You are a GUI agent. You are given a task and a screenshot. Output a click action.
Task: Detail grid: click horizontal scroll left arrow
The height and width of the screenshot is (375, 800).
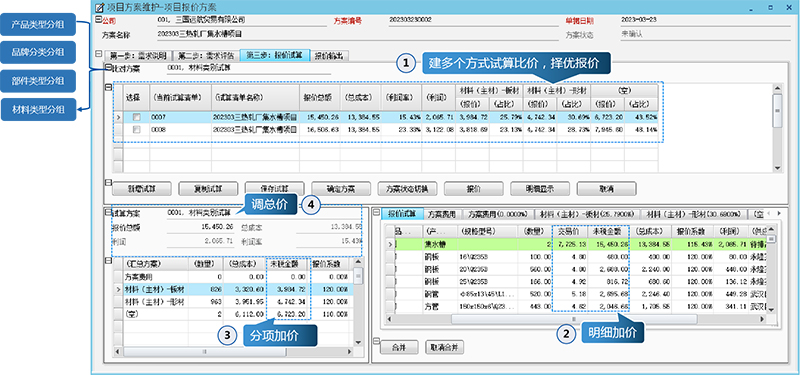390,318
